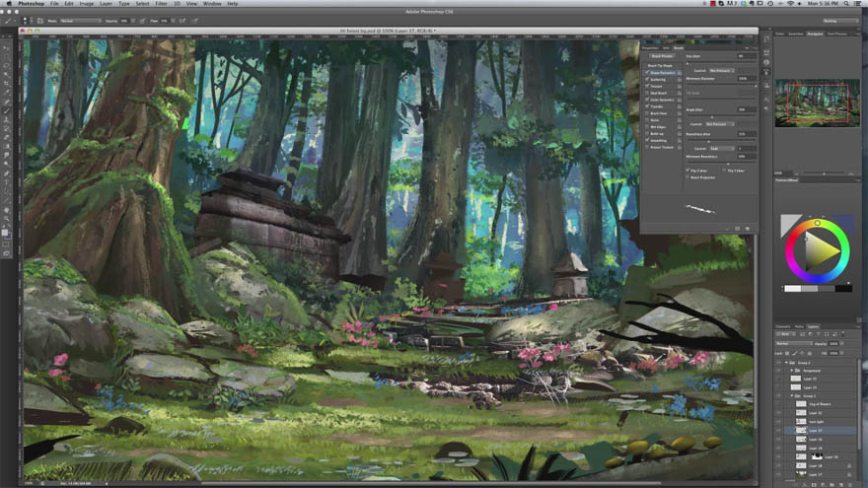Open Angle Jitter Control dropdown
The height and width of the screenshot is (488, 868).
coord(720,124)
